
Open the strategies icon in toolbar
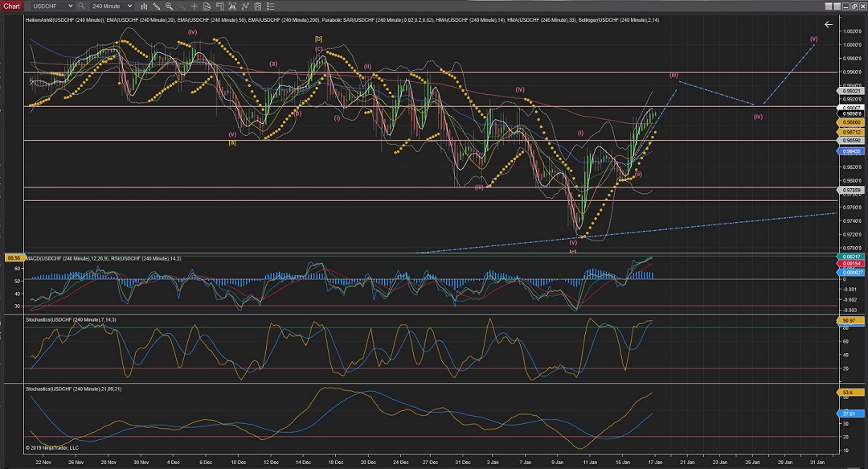click(257, 6)
